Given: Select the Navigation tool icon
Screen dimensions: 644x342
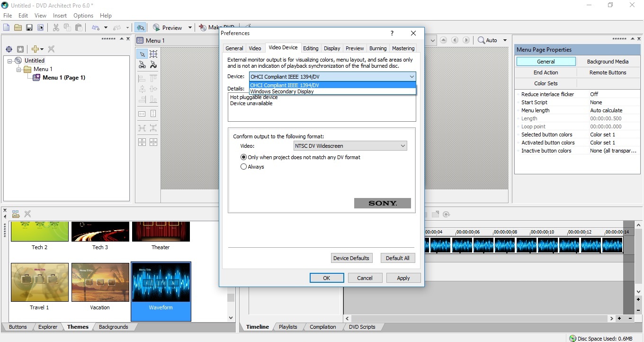Looking at the screenshot, I should (x=142, y=65).
